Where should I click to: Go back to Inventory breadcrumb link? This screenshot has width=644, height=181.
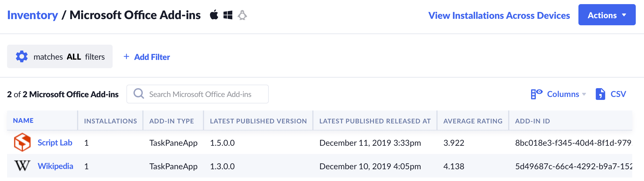point(33,15)
